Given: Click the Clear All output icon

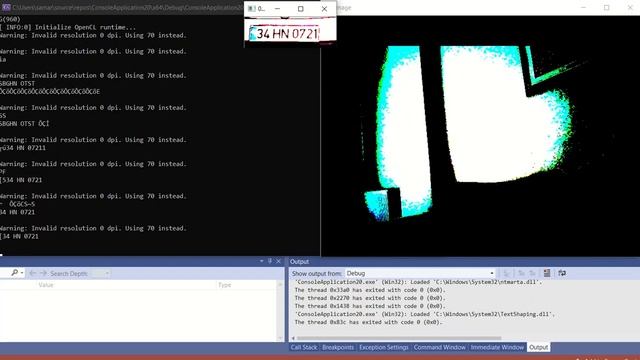Looking at the screenshot, I should coord(547,273).
